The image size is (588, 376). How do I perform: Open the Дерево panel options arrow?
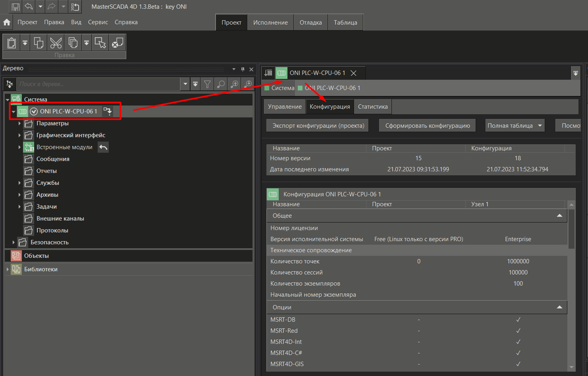point(234,69)
